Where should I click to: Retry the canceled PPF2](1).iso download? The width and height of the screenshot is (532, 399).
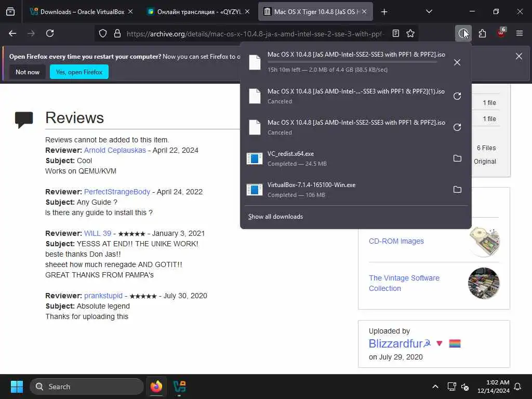tap(457, 96)
